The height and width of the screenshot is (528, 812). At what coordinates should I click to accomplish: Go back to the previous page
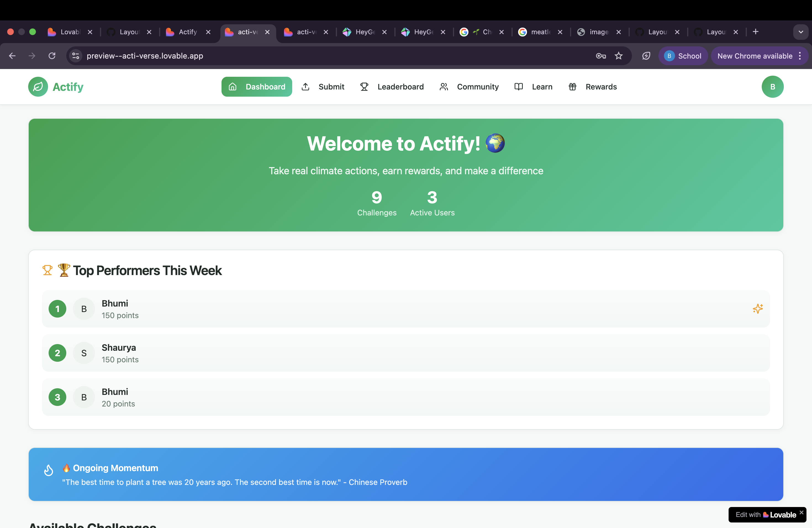click(x=12, y=56)
